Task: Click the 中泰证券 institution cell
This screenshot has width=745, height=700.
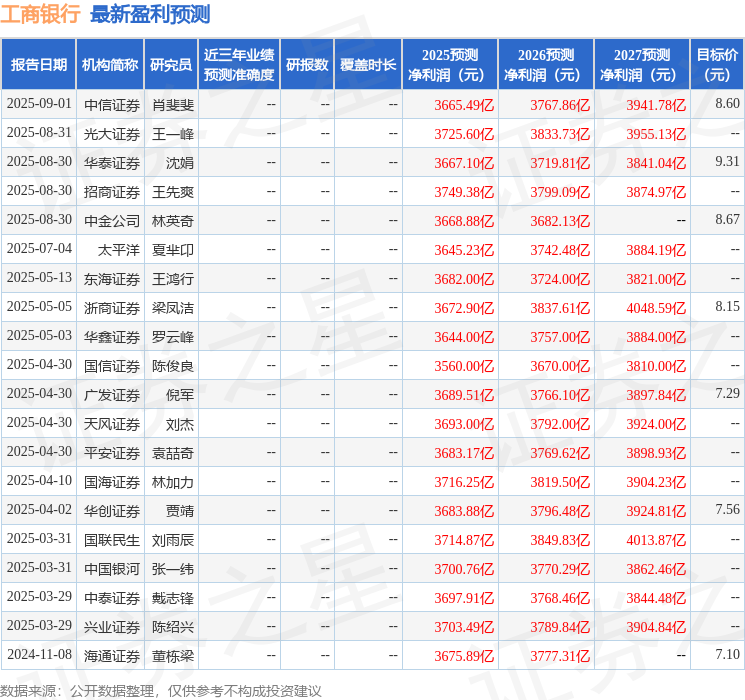Action: [112, 598]
